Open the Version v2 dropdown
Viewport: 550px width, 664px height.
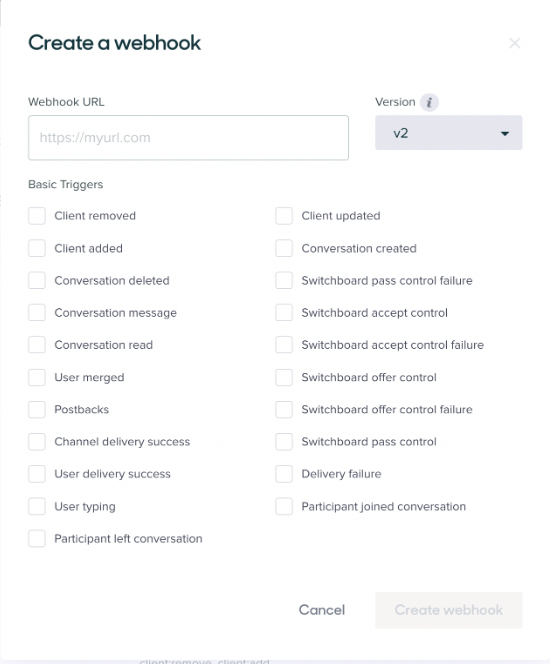pos(448,133)
